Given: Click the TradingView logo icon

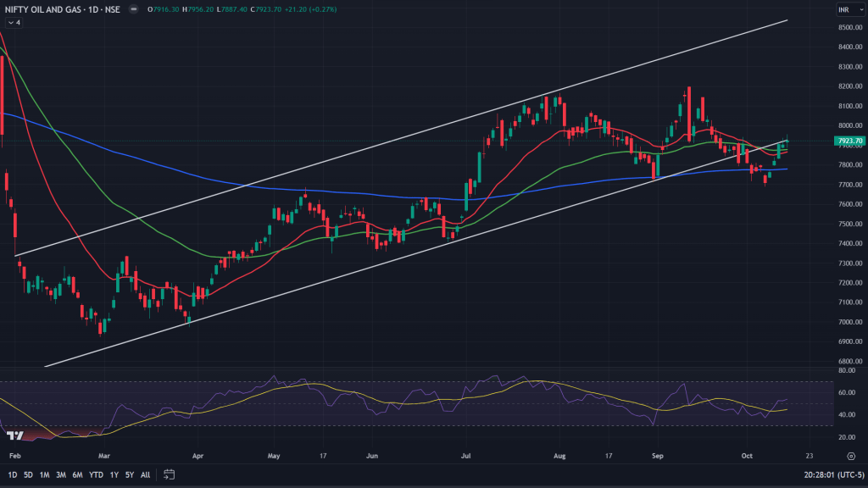Looking at the screenshot, I should point(14,435).
